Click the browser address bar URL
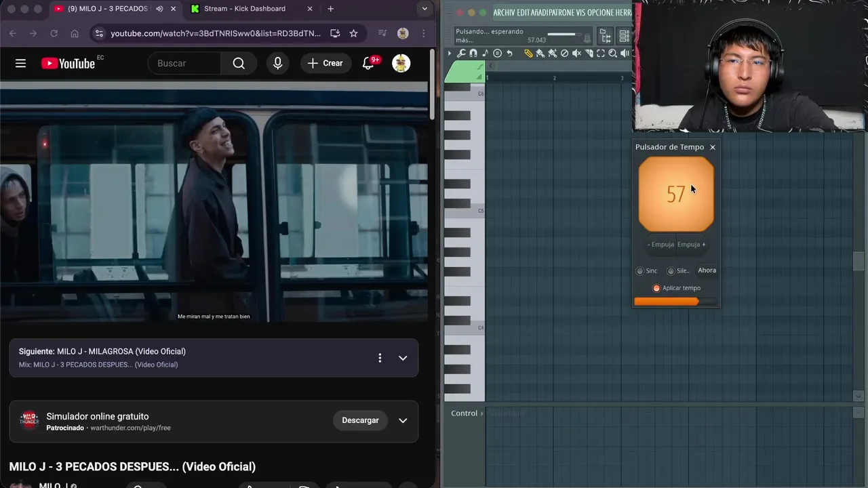This screenshot has width=868, height=488. (x=216, y=33)
